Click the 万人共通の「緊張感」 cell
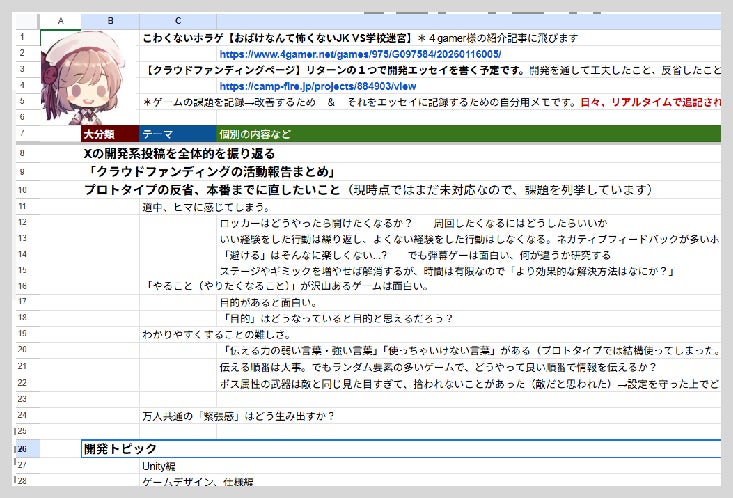The image size is (733, 498). pos(238,415)
